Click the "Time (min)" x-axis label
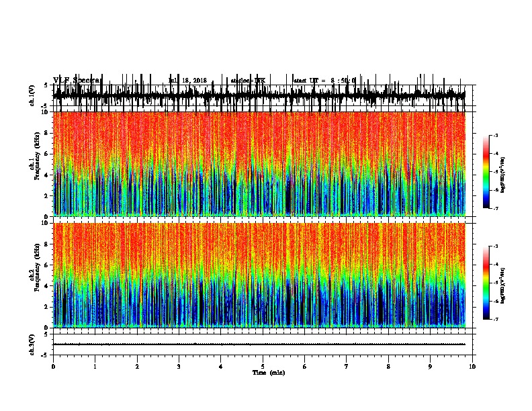 (269, 373)
